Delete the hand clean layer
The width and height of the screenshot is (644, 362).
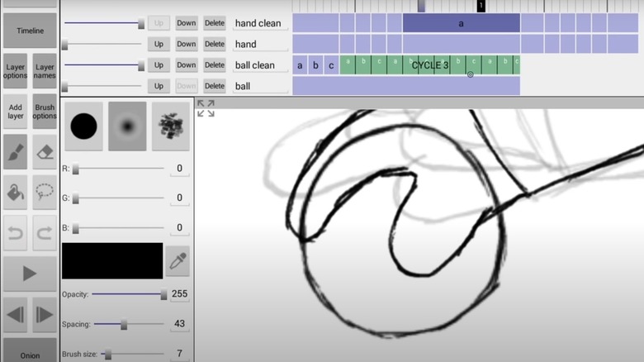click(x=215, y=23)
